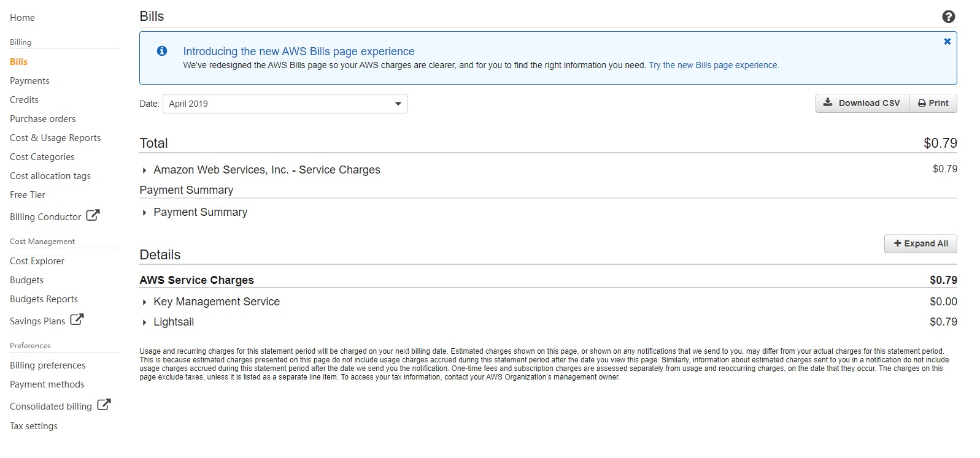The width and height of the screenshot is (980, 458).
Task: Open Cost & Usage Reports
Action: [55, 138]
